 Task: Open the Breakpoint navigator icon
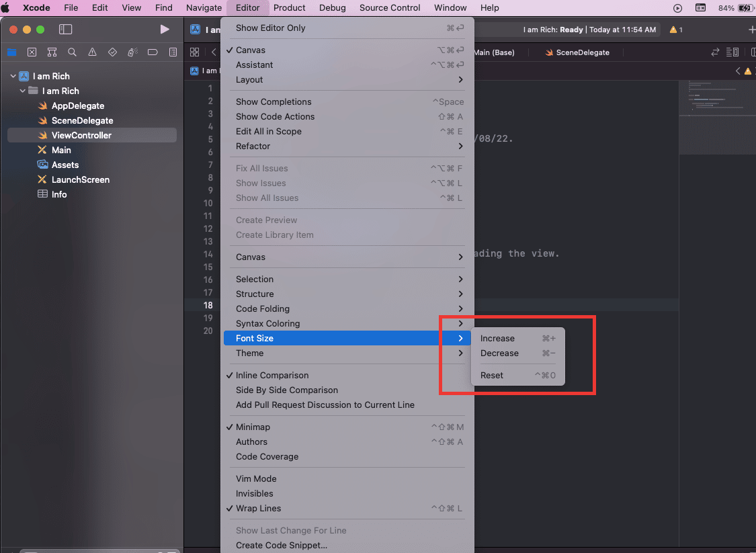153,52
